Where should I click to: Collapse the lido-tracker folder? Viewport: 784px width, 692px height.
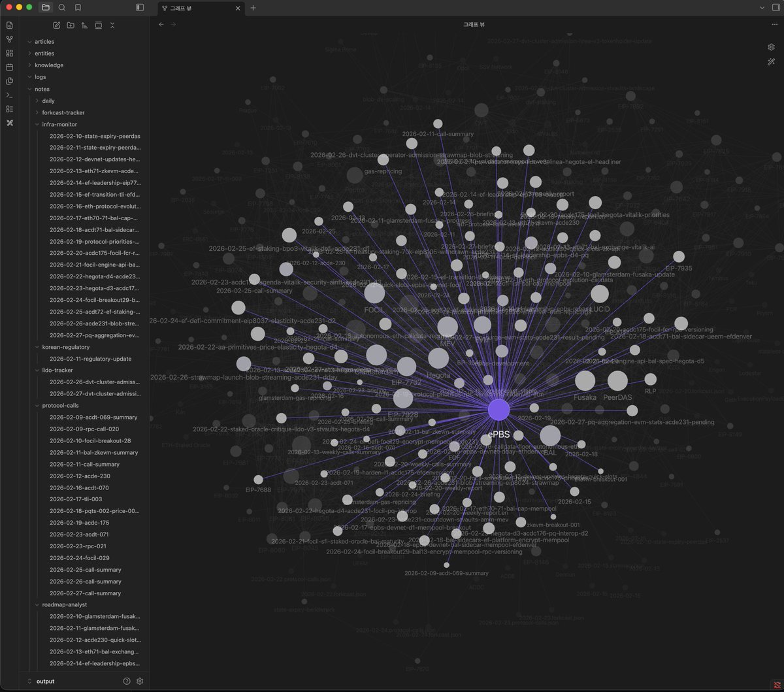[x=56, y=371]
